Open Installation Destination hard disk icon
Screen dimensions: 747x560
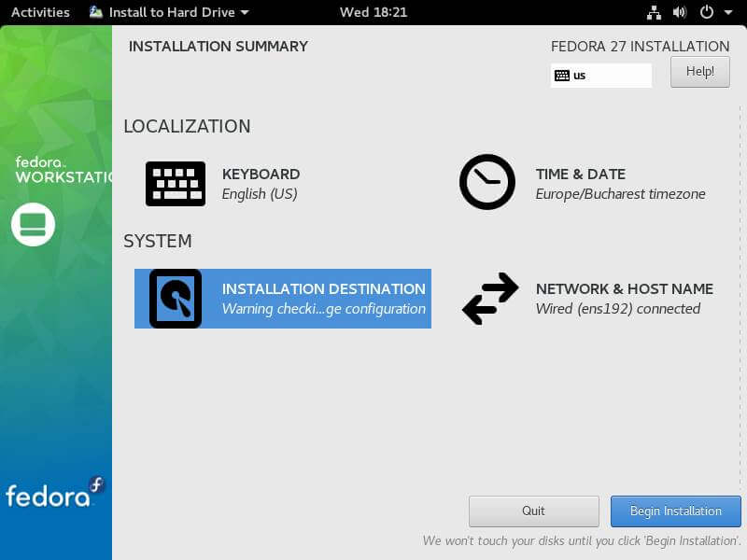point(176,299)
